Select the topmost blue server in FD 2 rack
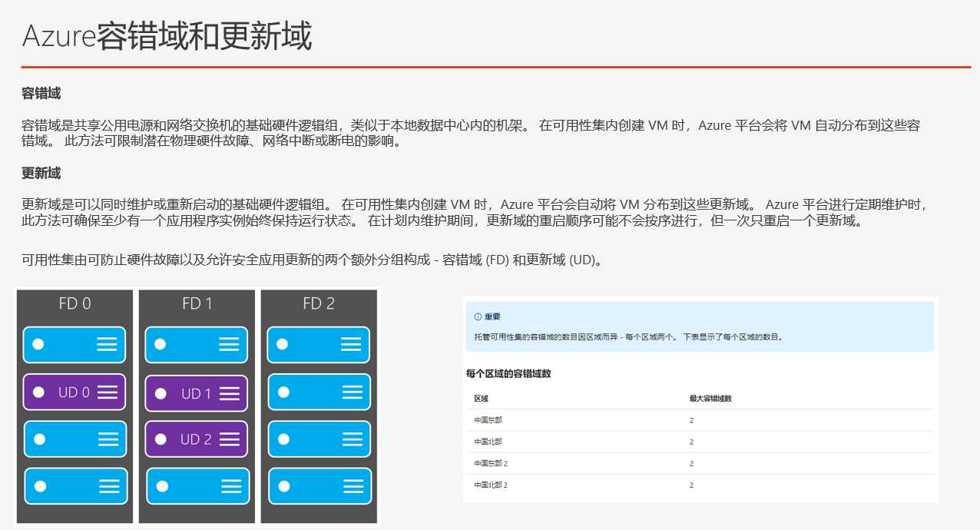 coord(319,345)
